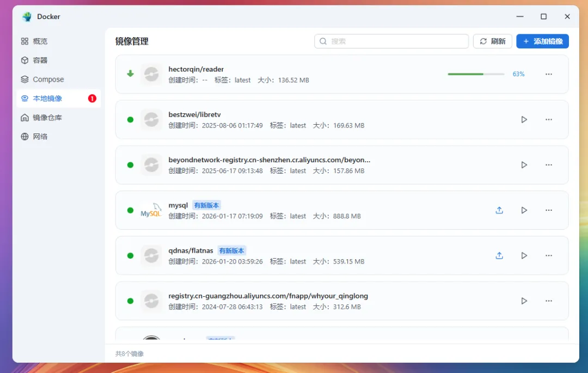Click the 共8个镜像 count text
Screen dimensions: 588x373
tap(130, 353)
